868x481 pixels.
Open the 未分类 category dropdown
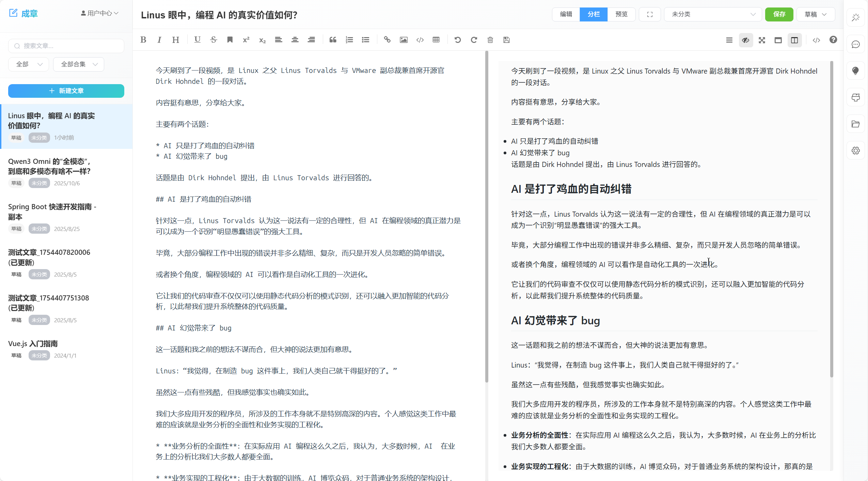pos(712,14)
